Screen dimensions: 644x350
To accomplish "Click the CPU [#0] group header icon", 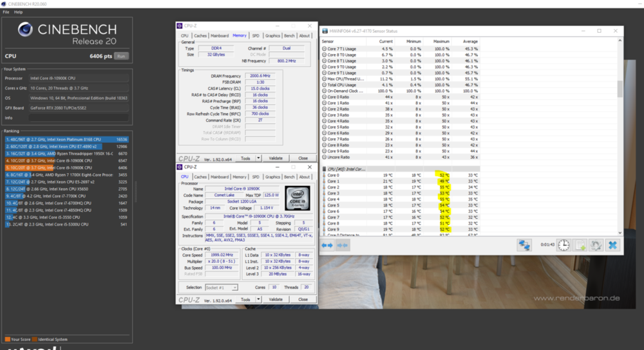I will 324,169.
